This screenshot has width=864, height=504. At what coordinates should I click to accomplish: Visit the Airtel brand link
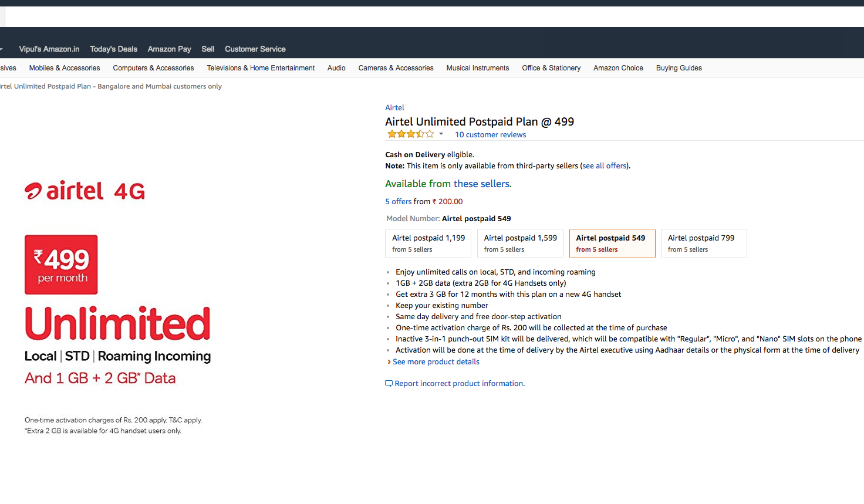pyautogui.click(x=394, y=108)
